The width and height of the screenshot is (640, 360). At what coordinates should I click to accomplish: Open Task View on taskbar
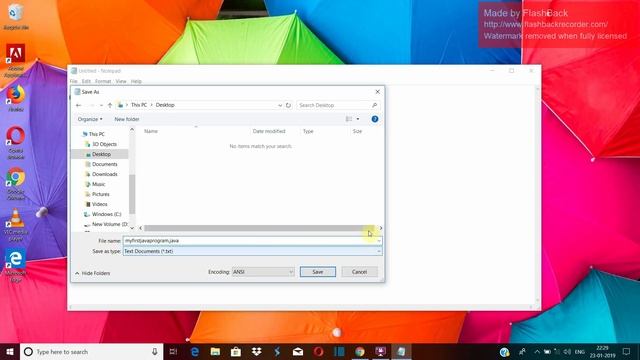click(x=173, y=352)
